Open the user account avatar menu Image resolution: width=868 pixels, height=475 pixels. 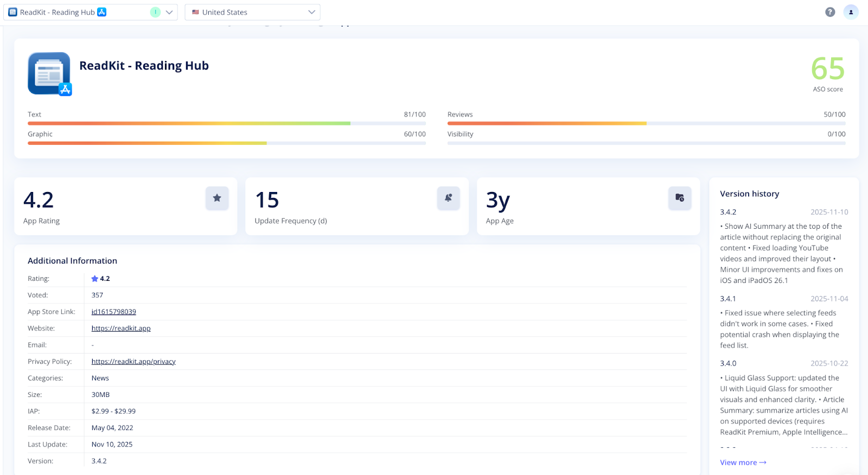pos(851,12)
